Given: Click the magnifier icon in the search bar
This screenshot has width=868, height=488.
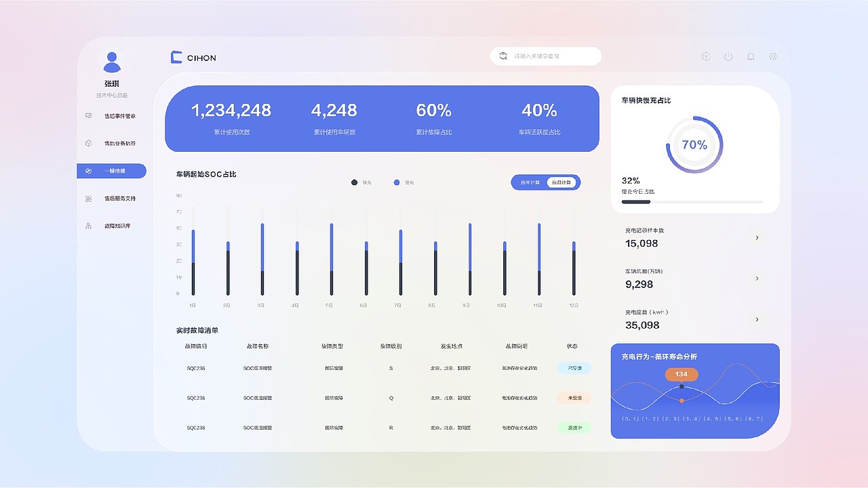Looking at the screenshot, I should [502, 56].
